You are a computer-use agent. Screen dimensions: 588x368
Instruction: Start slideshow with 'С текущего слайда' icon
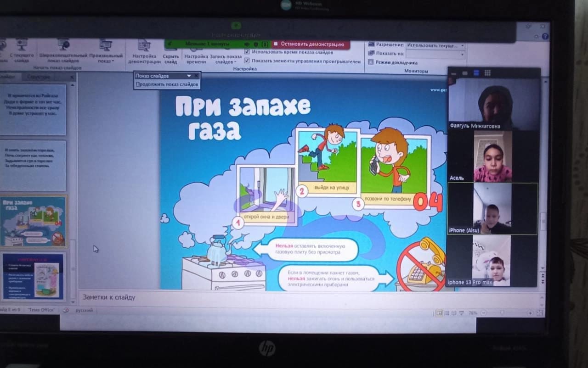point(22,45)
